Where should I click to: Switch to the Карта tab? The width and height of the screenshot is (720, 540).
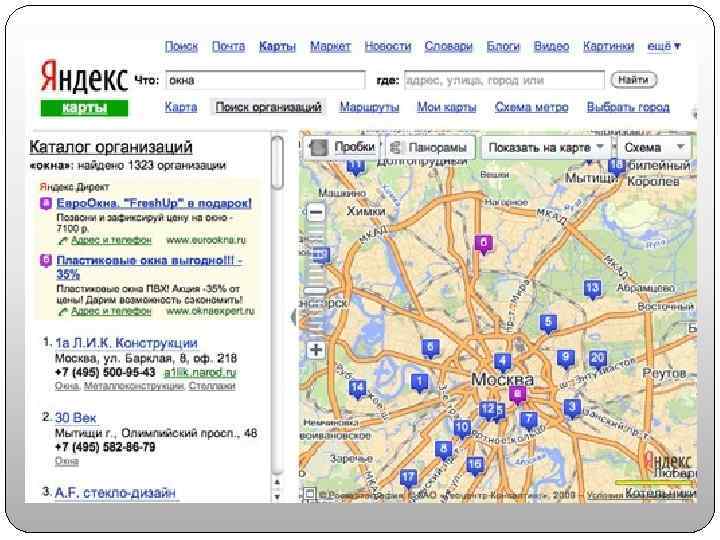(x=181, y=107)
